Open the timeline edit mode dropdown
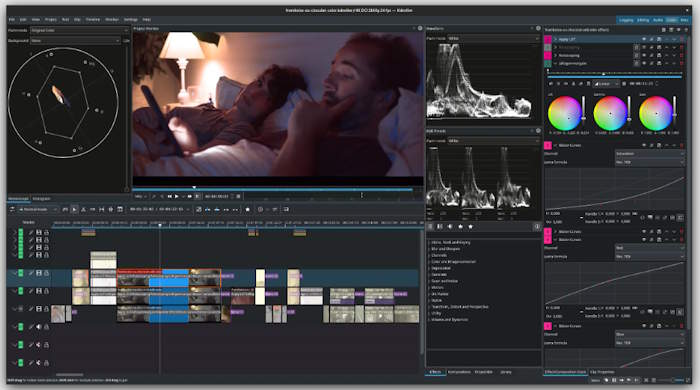This screenshot has width=700, height=390. [38, 209]
